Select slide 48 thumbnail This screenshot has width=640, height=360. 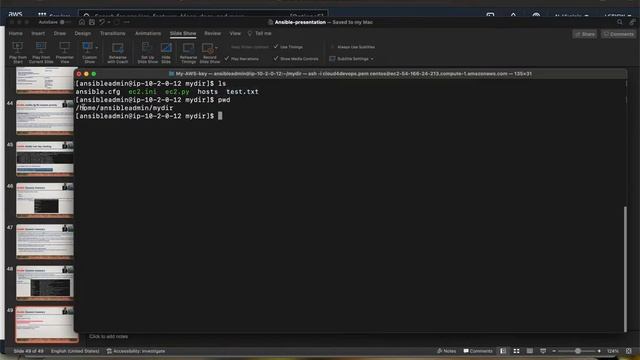[44, 283]
